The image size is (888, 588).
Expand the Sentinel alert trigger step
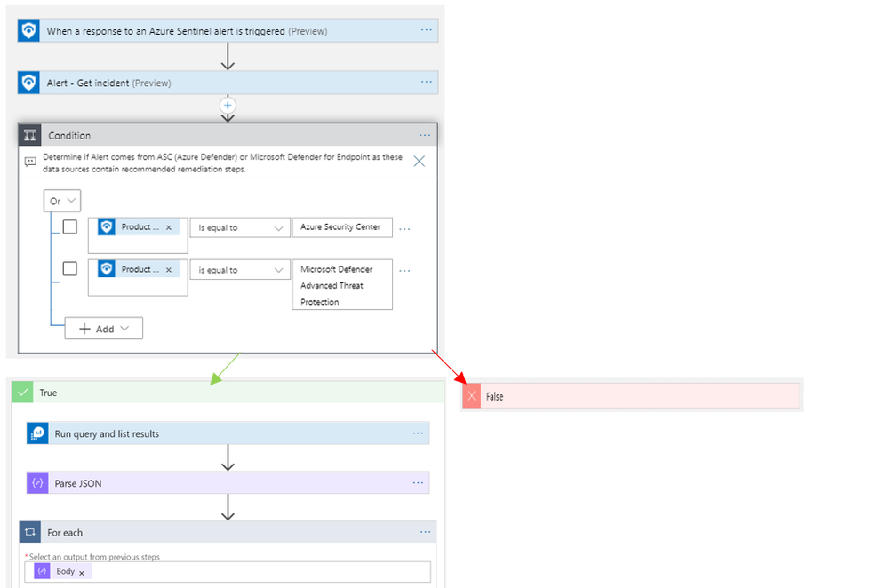click(x=228, y=30)
